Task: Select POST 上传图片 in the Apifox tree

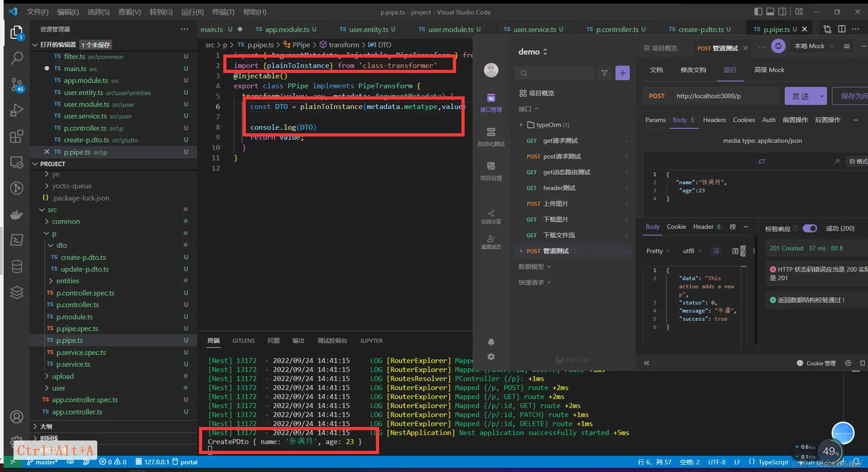Action: coord(572,204)
